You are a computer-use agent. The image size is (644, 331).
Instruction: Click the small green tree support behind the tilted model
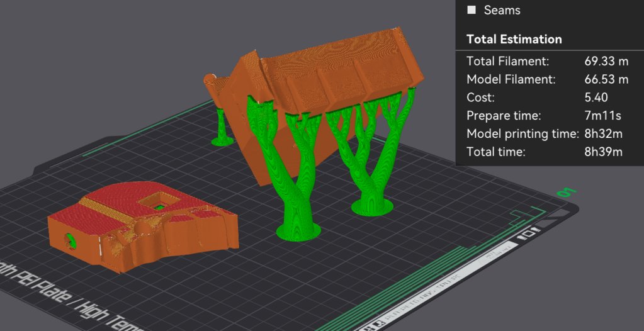pyautogui.click(x=222, y=127)
